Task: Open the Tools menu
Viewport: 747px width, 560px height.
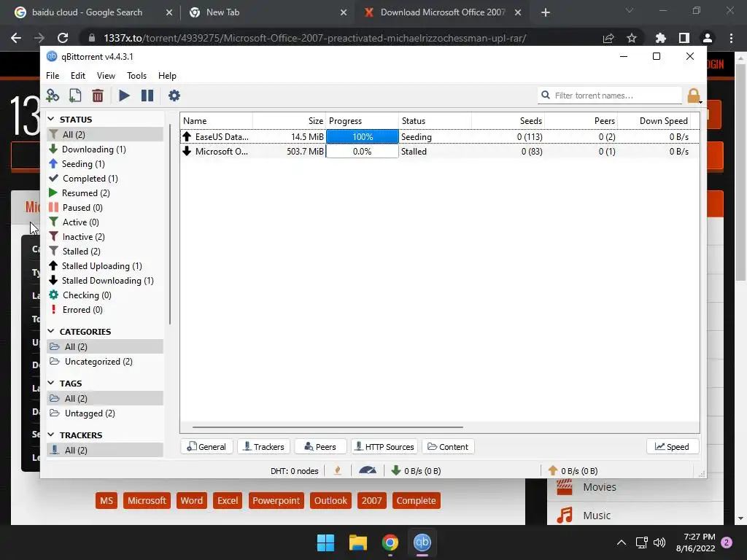Action: (136, 76)
